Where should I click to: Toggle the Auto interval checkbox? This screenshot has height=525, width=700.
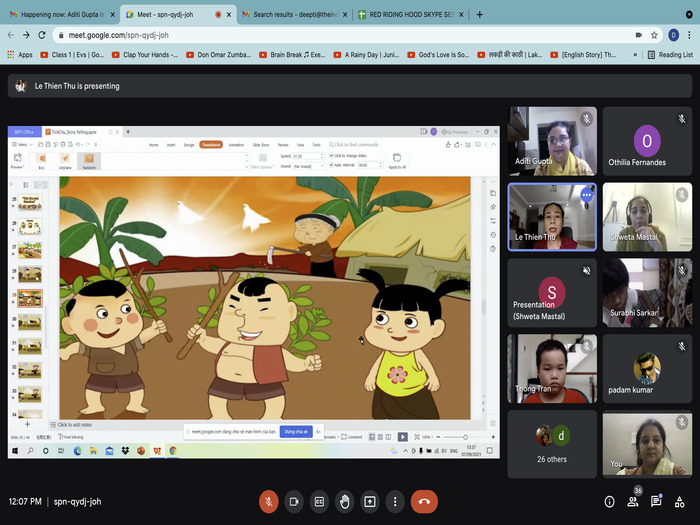(331, 165)
